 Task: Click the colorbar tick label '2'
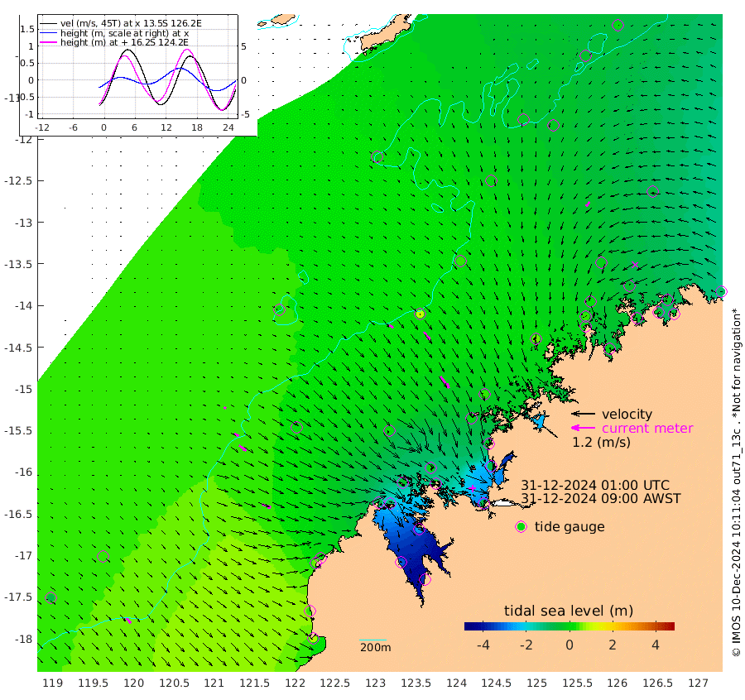click(613, 645)
